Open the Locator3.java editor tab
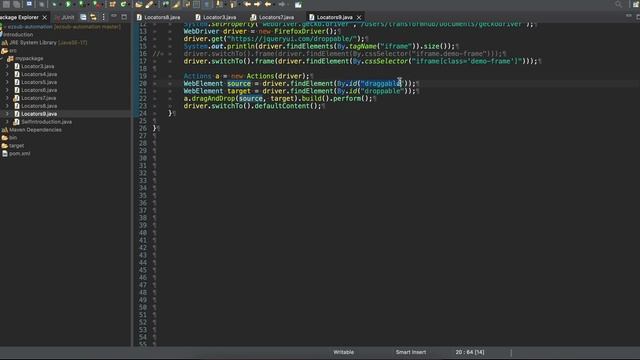 [x=216, y=18]
